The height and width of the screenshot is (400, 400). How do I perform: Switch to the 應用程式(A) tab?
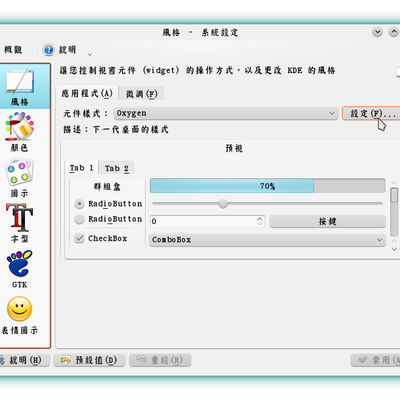click(x=87, y=94)
